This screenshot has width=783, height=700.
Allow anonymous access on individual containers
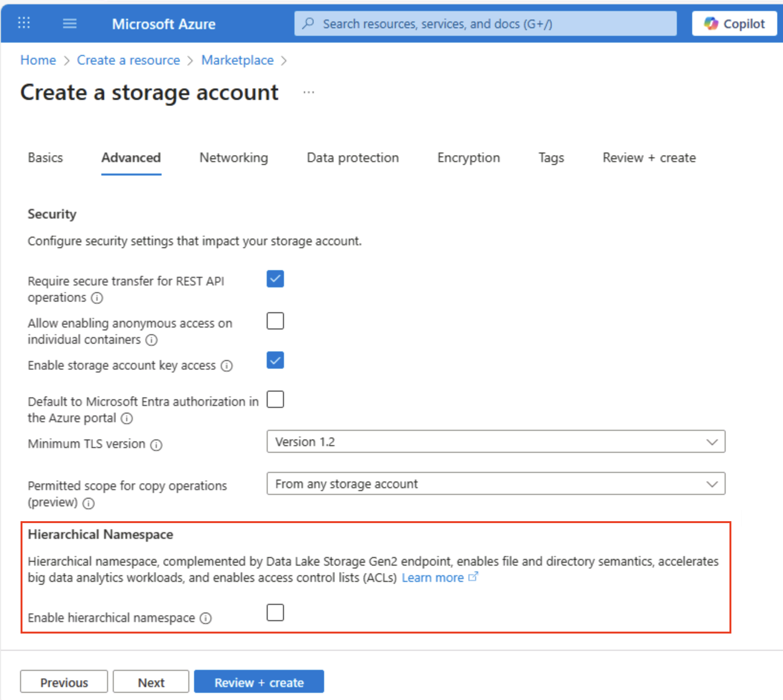tap(275, 321)
